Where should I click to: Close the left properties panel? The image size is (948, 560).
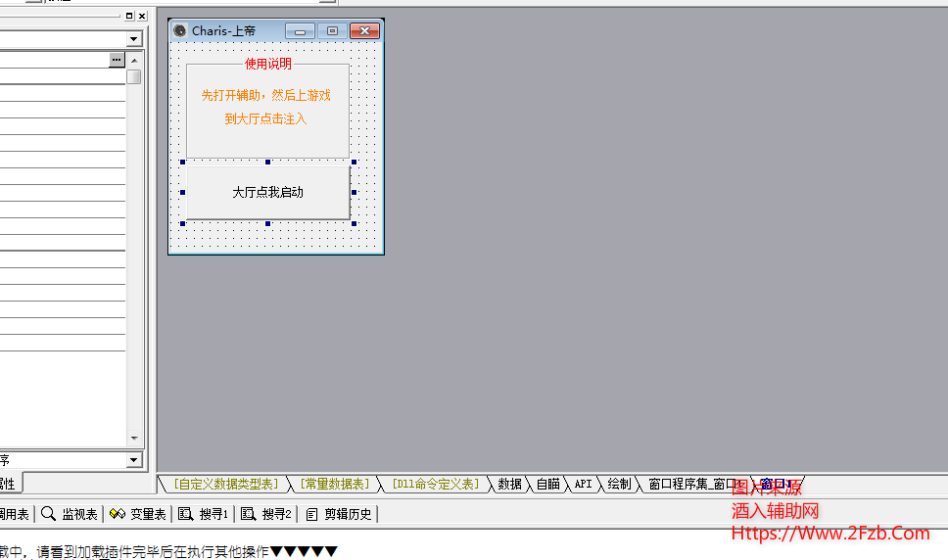coord(141,16)
